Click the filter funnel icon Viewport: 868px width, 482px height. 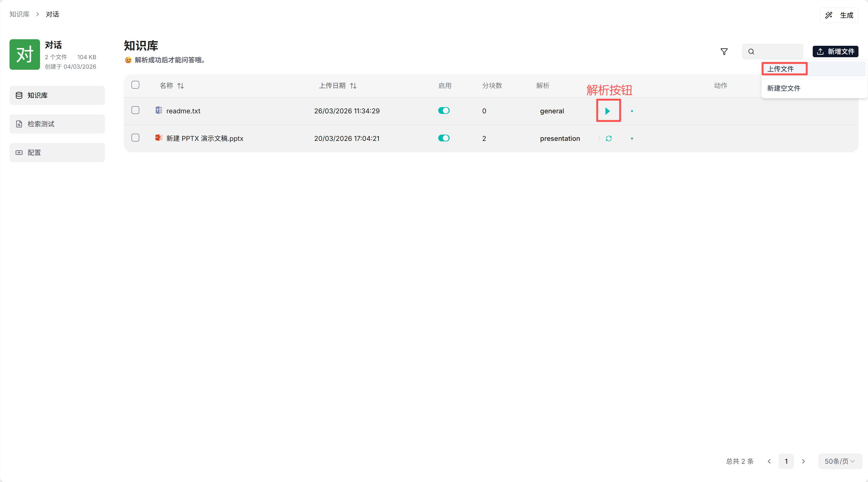[x=724, y=51]
